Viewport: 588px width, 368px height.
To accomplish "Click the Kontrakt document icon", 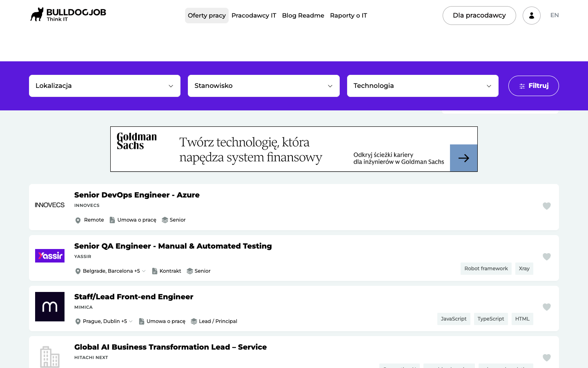I will [155, 271].
